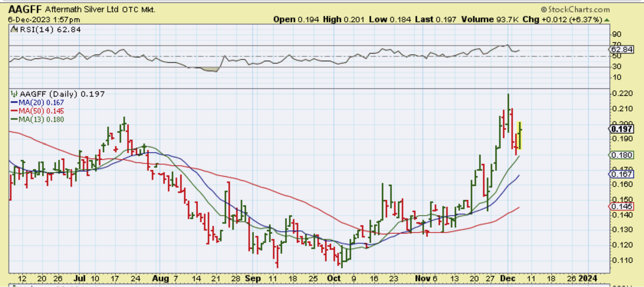Click the blue MA(20) 0.167 legend entry

pyautogui.click(x=37, y=102)
